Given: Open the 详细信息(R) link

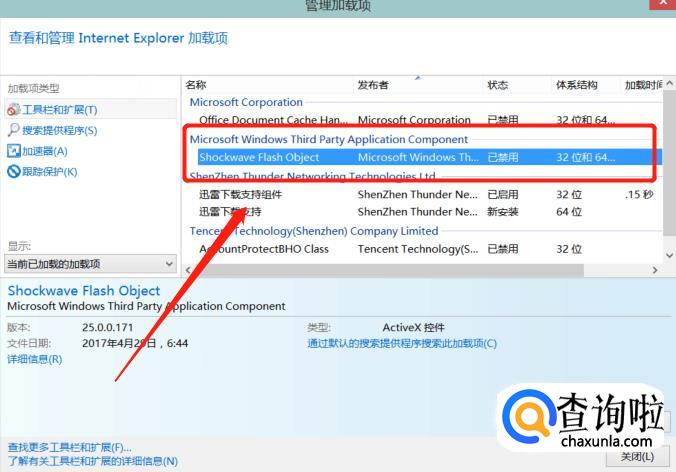Looking at the screenshot, I should click(35, 359).
